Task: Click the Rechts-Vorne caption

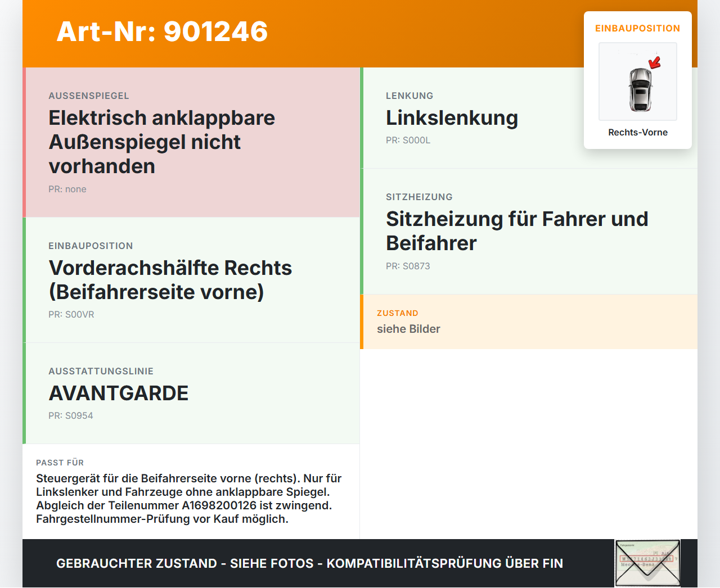Action: [x=638, y=132]
